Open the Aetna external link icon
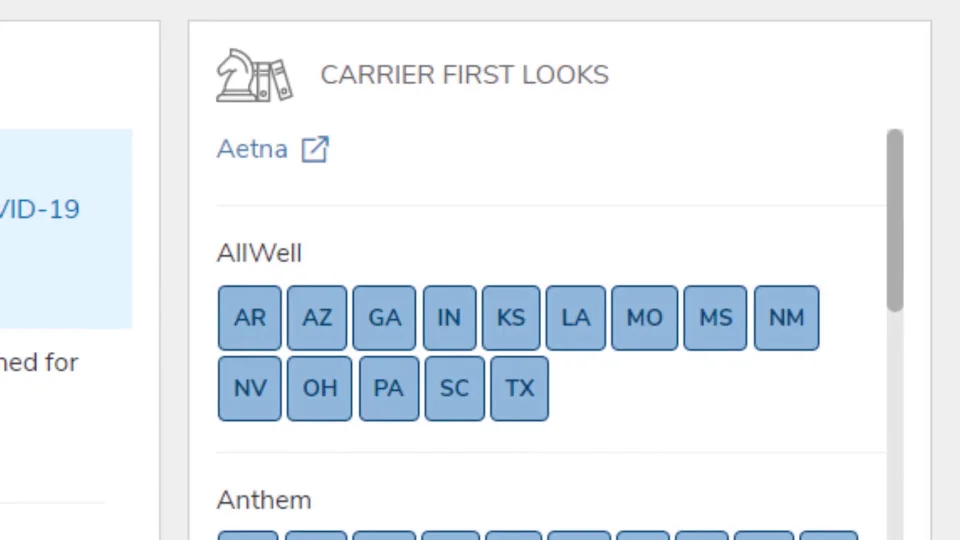The width and height of the screenshot is (960, 540). point(315,149)
